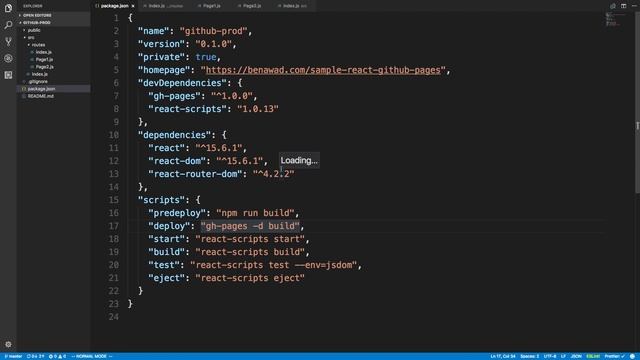Click the minimap code overview
The image size is (640, 360).
[615, 19]
